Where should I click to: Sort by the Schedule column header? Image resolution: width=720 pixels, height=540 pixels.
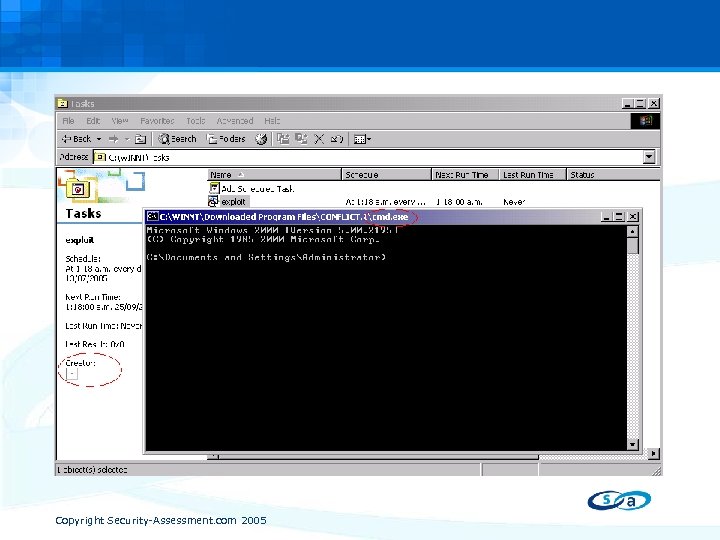(x=387, y=174)
